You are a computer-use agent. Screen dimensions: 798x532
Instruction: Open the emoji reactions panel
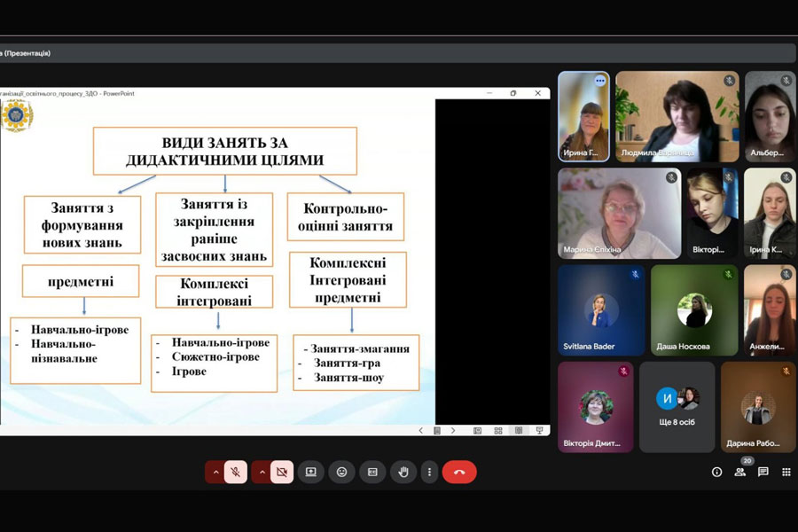(342, 472)
